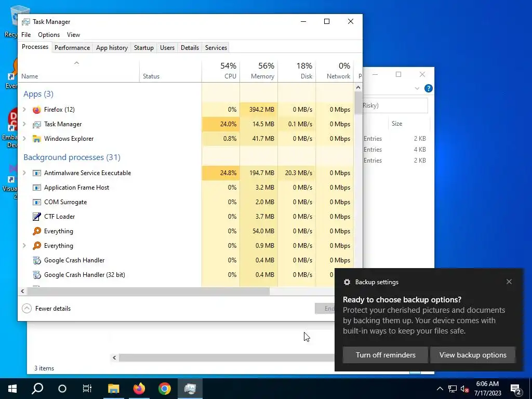Screen dimensions: 532x399
Task: Sort processes by CPU column
Action: coord(221,71)
